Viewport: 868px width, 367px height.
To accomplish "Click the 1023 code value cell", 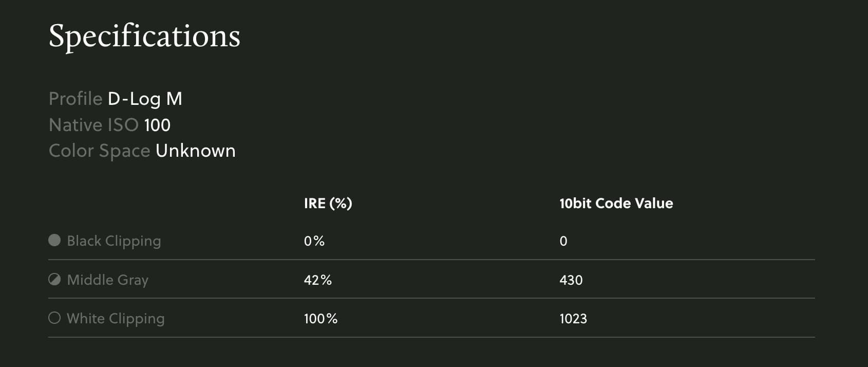I will click(573, 319).
